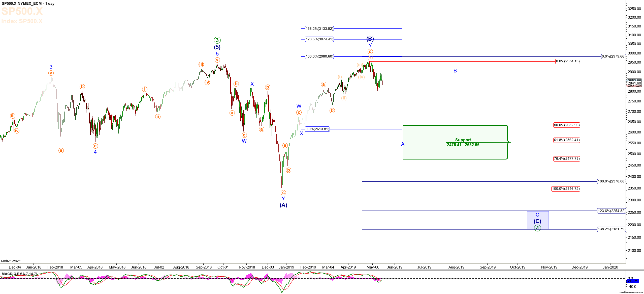Select the Jun-2019 date axis label
This screenshot has height=294, width=644.
coord(395,267)
